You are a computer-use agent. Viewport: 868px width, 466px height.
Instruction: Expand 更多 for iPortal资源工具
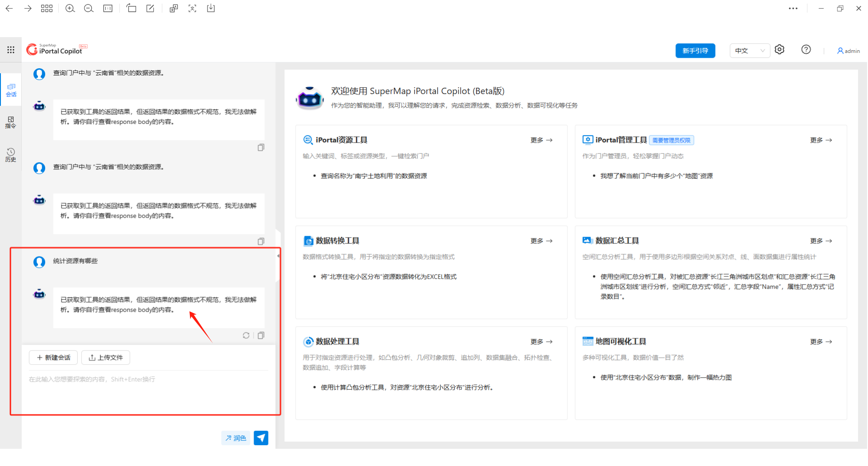coord(541,140)
